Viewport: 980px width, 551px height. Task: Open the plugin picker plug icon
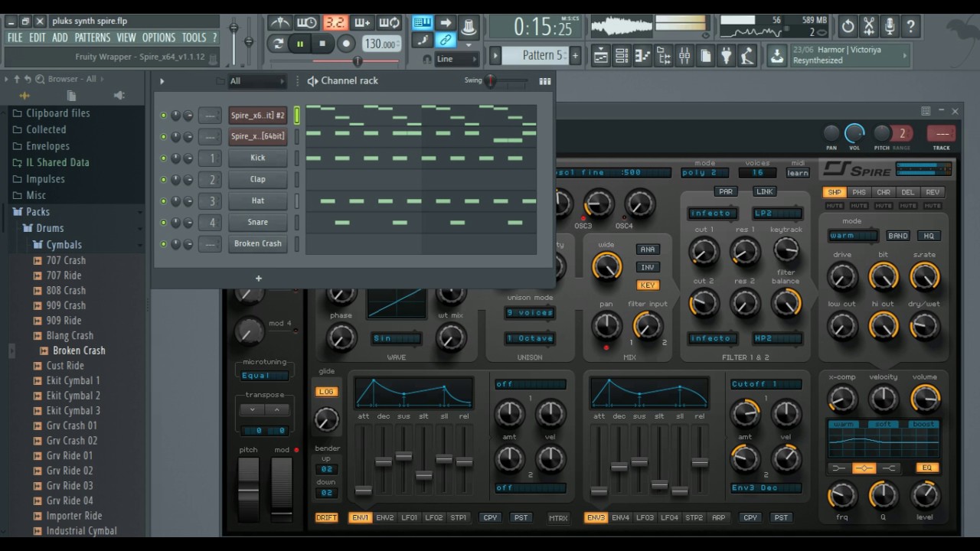tap(726, 56)
